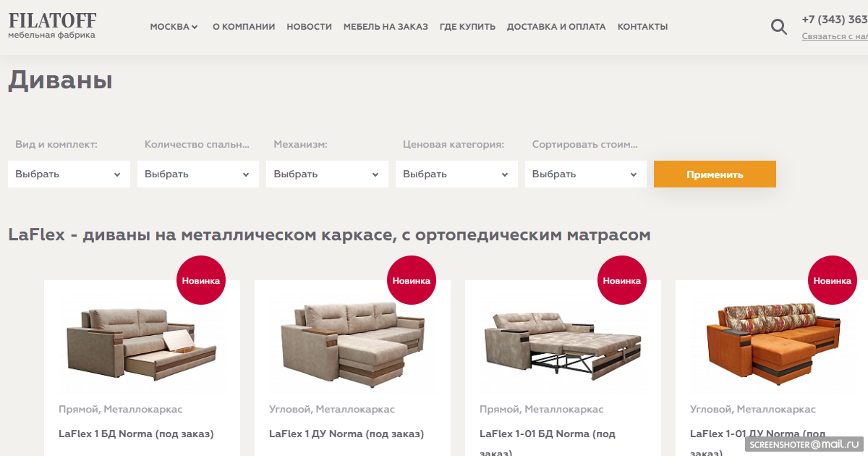The width and height of the screenshot is (868, 456).
Task: Click the Новинка badge on LaFlex 1 БД Norma
Action: (x=201, y=280)
